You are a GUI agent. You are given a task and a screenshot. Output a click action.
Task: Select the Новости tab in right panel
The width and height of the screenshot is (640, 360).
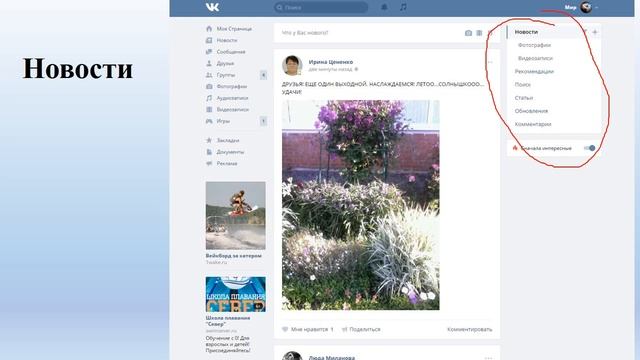click(x=526, y=32)
